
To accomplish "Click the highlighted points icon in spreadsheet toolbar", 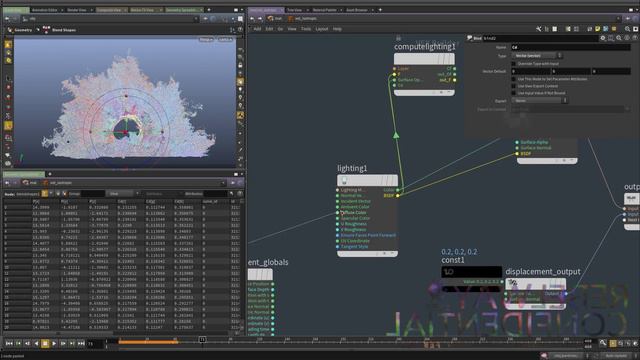I will tap(44, 193).
